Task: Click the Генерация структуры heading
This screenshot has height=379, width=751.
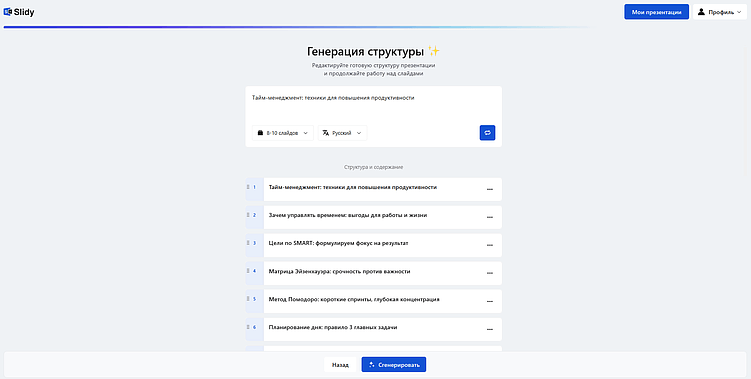Action: pyautogui.click(x=373, y=51)
